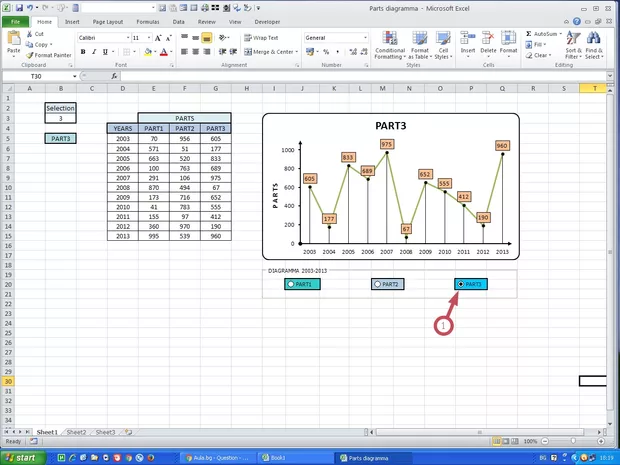Image resolution: width=620 pixels, height=465 pixels.
Task: Click the Paste icon in Clipboard group
Action: click(x=13, y=40)
